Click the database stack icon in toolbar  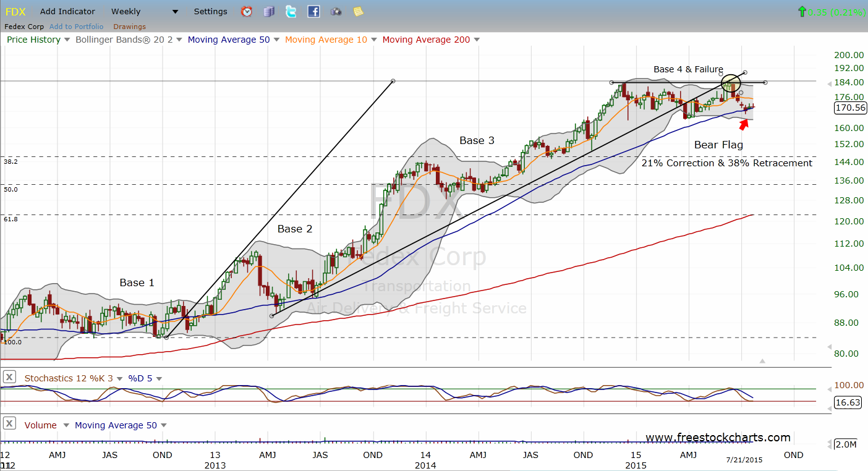coord(268,11)
